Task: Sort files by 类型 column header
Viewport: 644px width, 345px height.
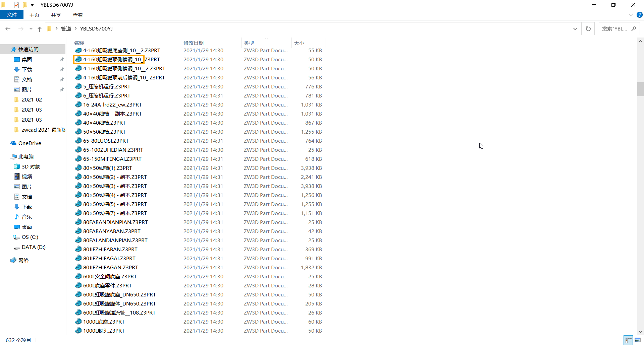Action: (249, 43)
